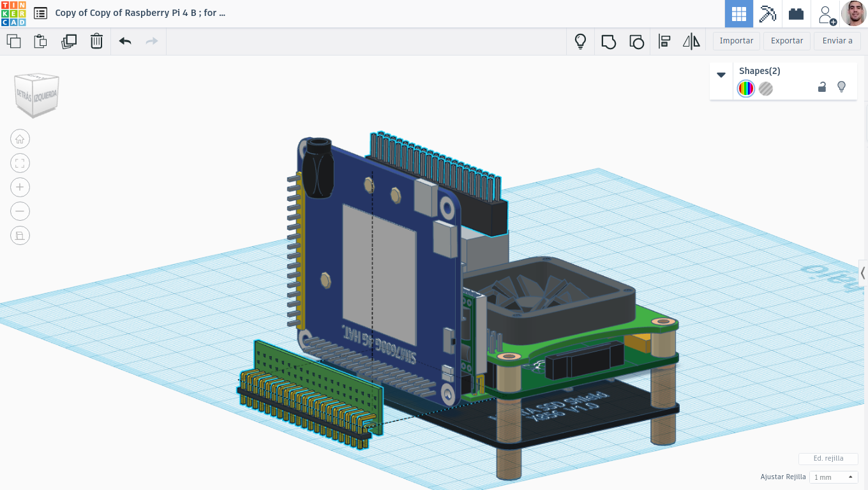Click the Show all lightbulb icon
868x490 pixels.
(580, 41)
